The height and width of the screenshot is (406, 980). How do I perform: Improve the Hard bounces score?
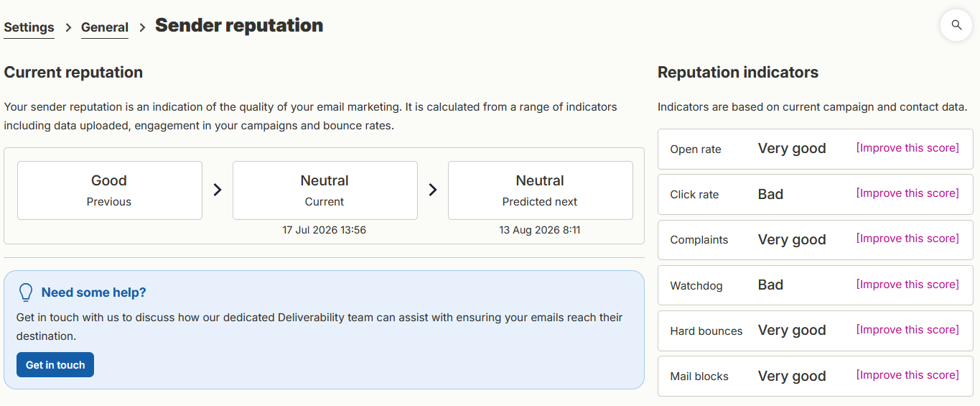[x=907, y=330]
